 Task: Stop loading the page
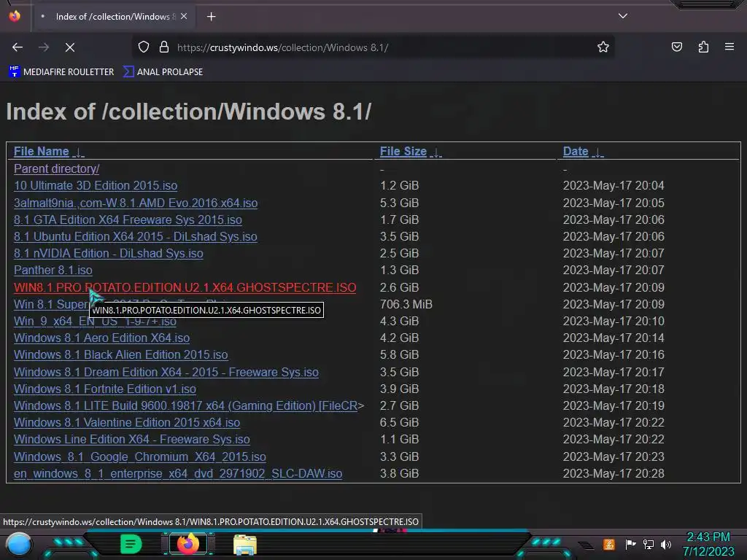pyautogui.click(x=69, y=47)
